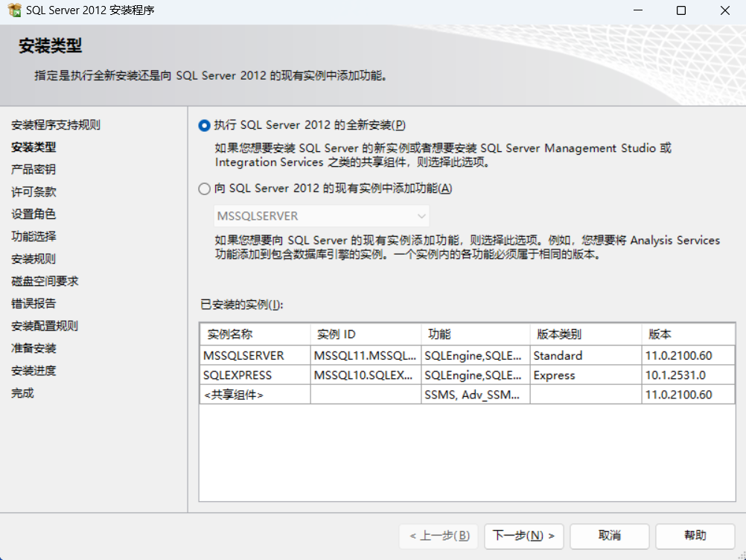The width and height of the screenshot is (746, 560).
Task: Maximize the setup window
Action: 681,10
